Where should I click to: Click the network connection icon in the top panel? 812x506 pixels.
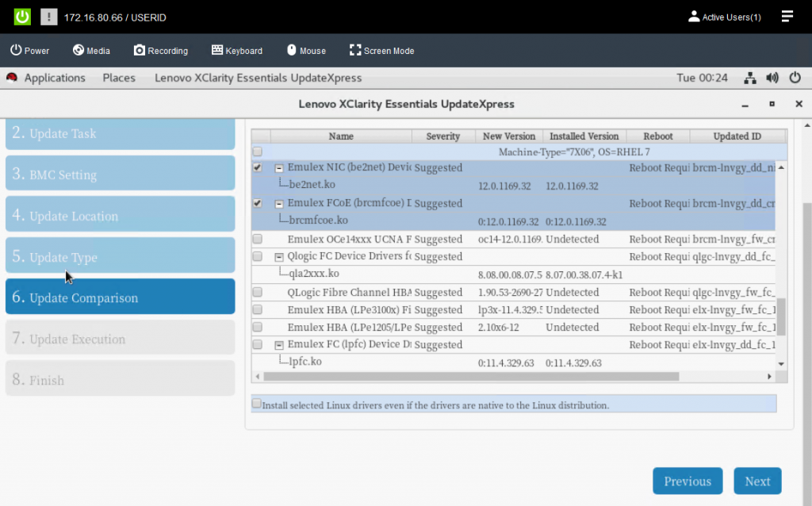coord(750,79)
